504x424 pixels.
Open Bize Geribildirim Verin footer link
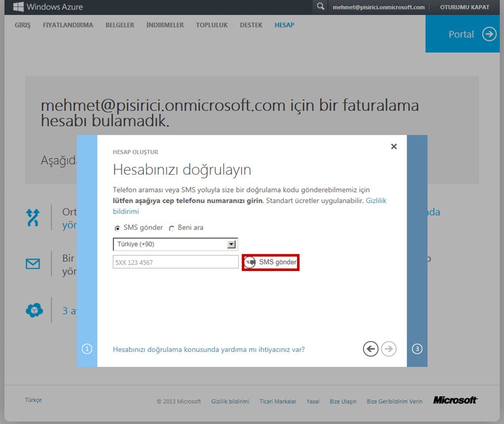(394, 401)
